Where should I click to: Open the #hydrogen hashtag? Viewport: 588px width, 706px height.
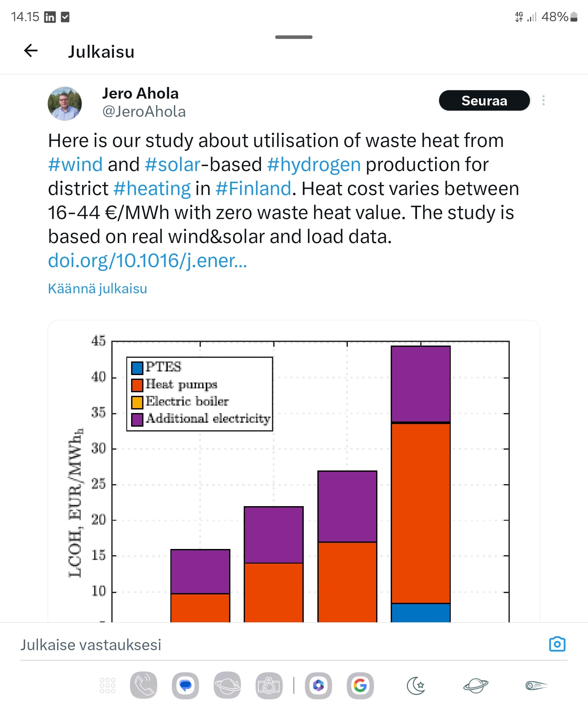click(x=314, y=165)
